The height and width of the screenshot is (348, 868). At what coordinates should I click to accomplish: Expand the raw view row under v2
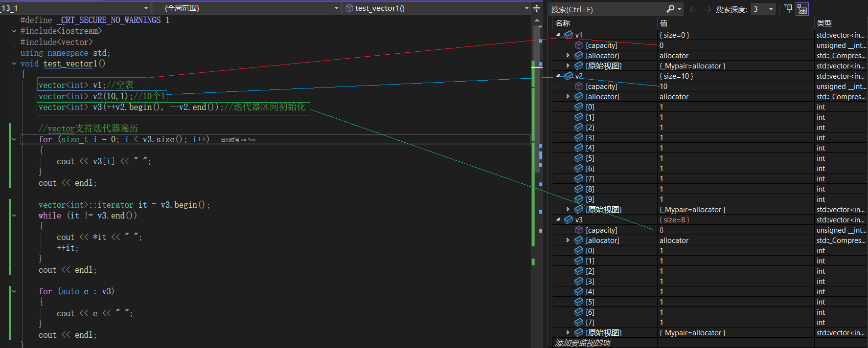click(568, 209)
